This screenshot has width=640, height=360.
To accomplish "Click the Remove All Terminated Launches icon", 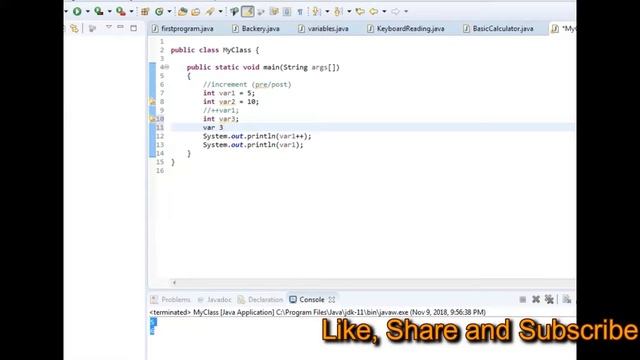I will tap(549, 300).
